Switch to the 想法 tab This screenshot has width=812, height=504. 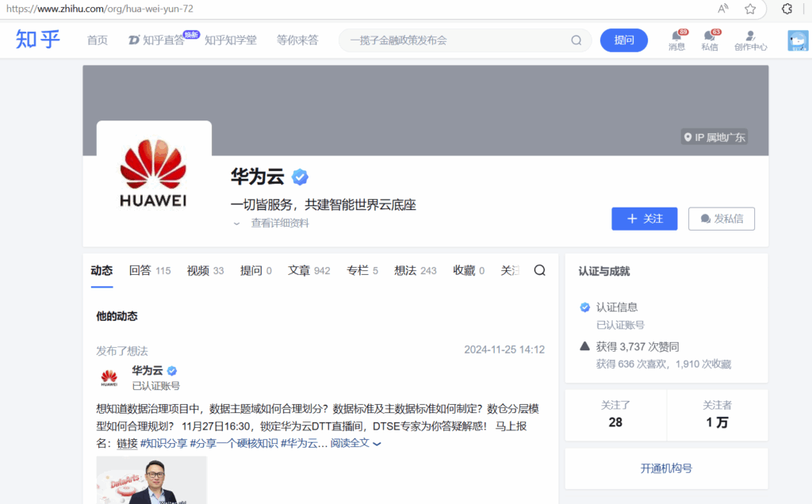416,271
